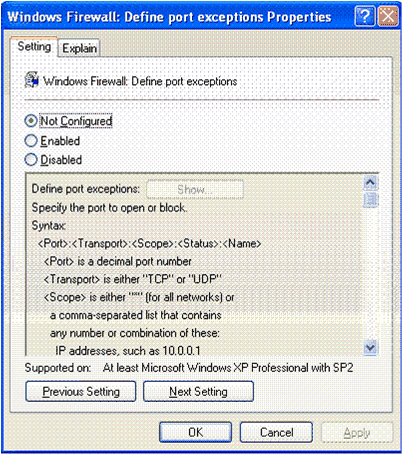Viewport: 405px width, 458px height.
Task: Click the scroll up arrow in options box
Action: coord(370,182)
